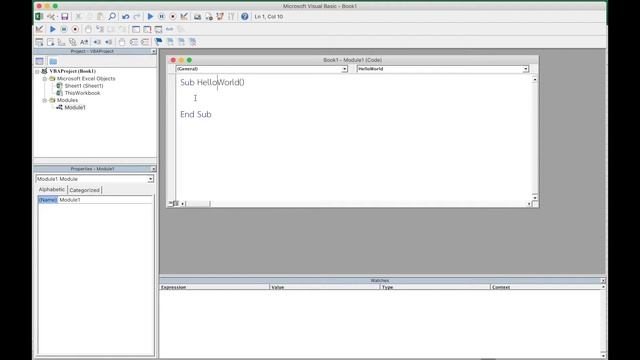Image resolution: width=640 pixels, height=360 pixels.
Task: Click the Context column header in Watches
Action: coord(545,287)
